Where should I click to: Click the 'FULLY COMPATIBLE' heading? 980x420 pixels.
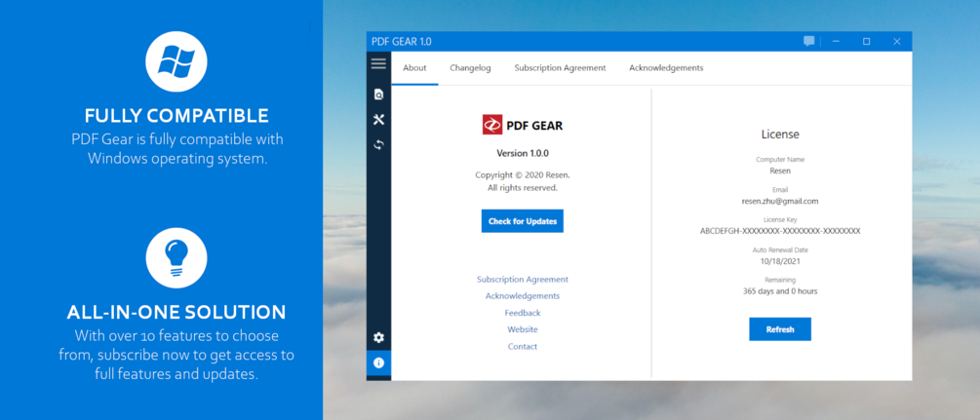[176, 116]
